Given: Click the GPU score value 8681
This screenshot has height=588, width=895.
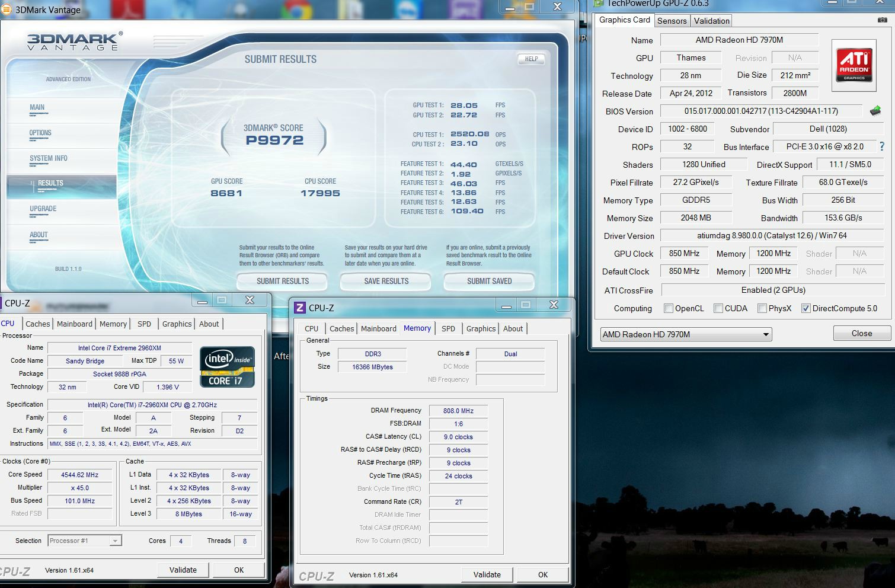Looking at the screenshot, I should coord(226,193).
